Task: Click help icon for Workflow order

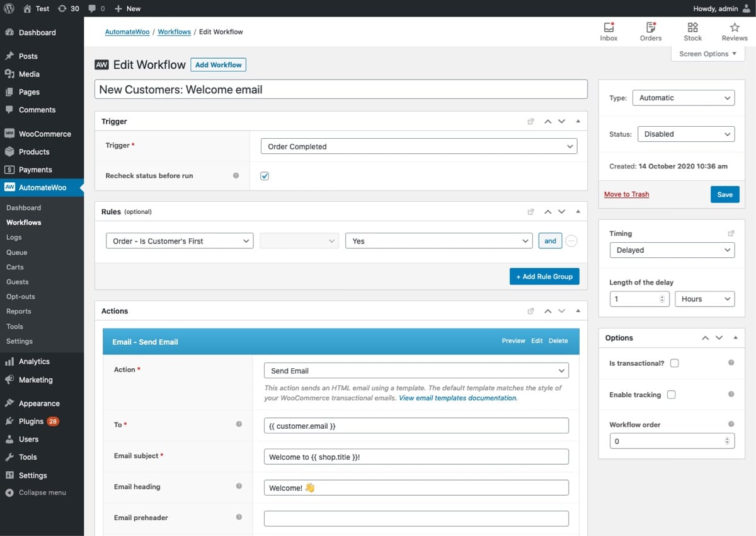Action: 731,424
